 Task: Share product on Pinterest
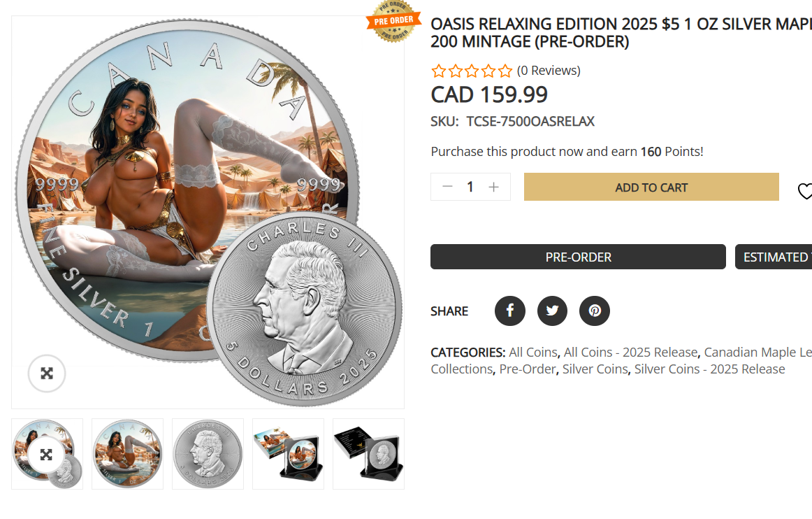click(595, 311)
